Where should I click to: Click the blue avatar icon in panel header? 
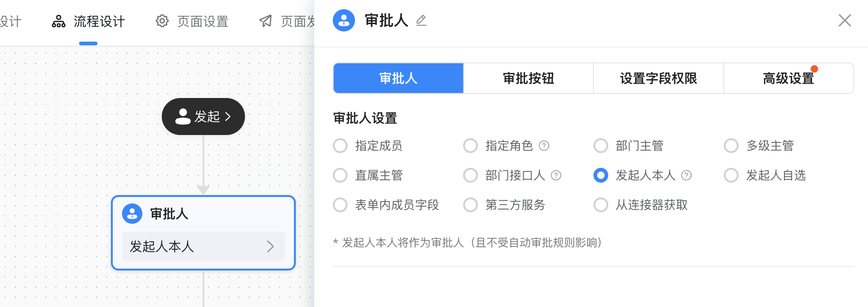click(x=344, y=20)
